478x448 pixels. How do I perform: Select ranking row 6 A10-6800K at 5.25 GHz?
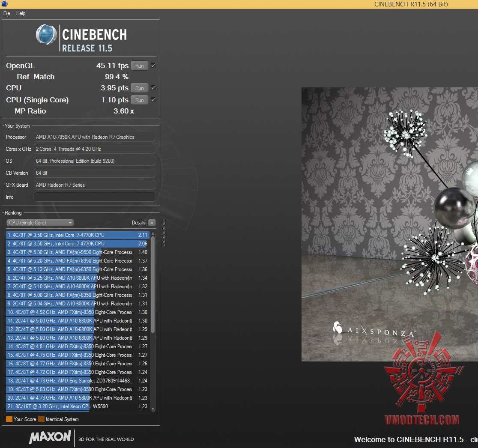click(x=78, y=278)
